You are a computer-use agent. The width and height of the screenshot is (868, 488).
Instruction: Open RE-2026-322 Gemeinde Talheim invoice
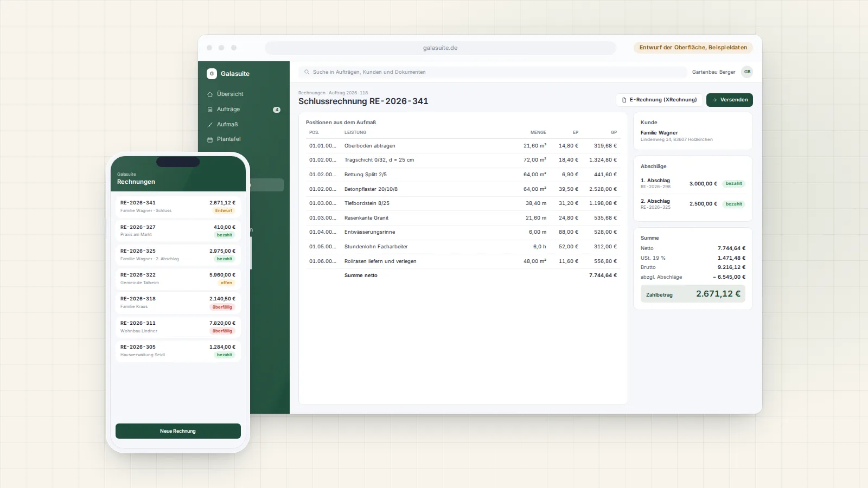point(178,278)
